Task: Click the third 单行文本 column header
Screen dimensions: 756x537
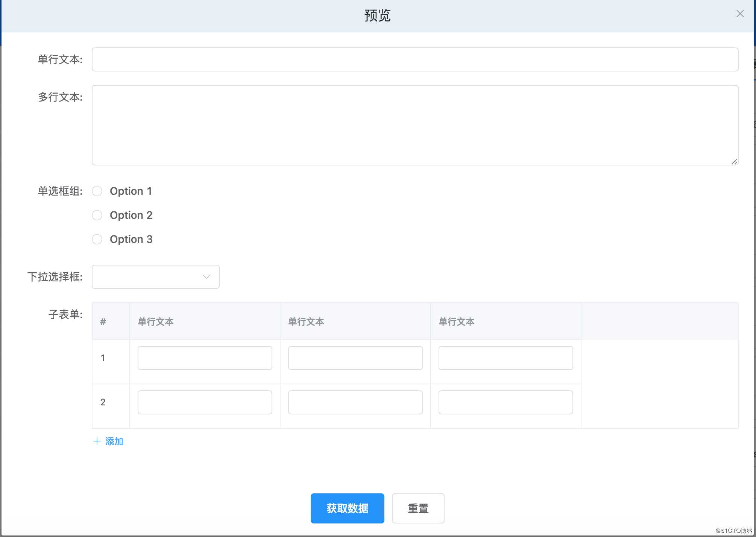Action: pos(506,322)
